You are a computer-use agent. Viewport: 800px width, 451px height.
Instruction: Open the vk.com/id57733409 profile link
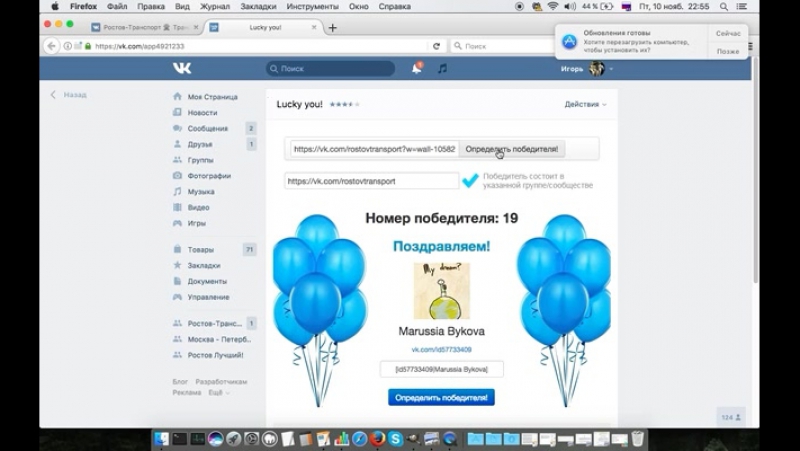tap(441, 349)
